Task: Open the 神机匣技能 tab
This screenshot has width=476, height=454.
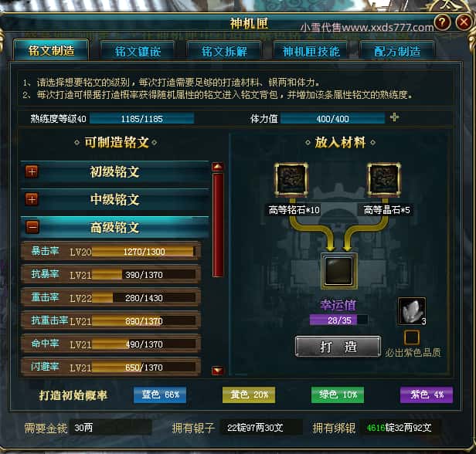Action: pyautogui.click(x=311, y=51)
